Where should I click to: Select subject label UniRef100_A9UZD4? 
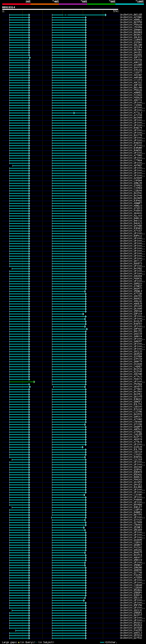(131, 276)
